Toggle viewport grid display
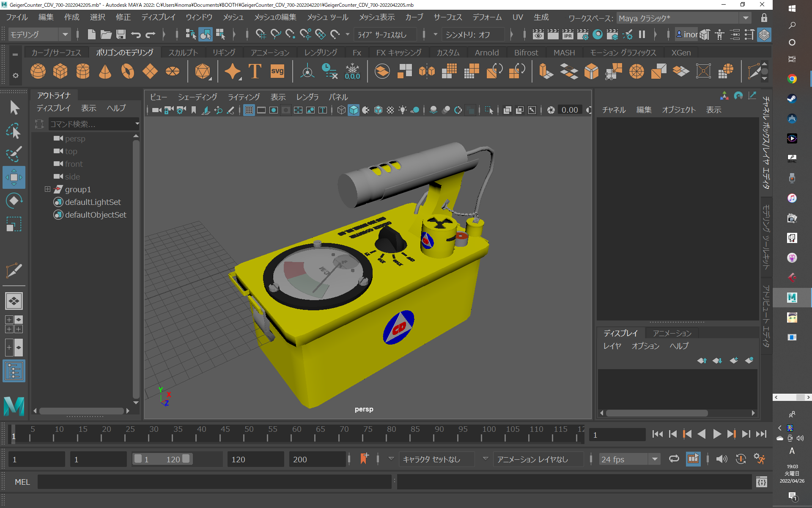This screenshot has width=812, height=508. click(x=249, y=110)
